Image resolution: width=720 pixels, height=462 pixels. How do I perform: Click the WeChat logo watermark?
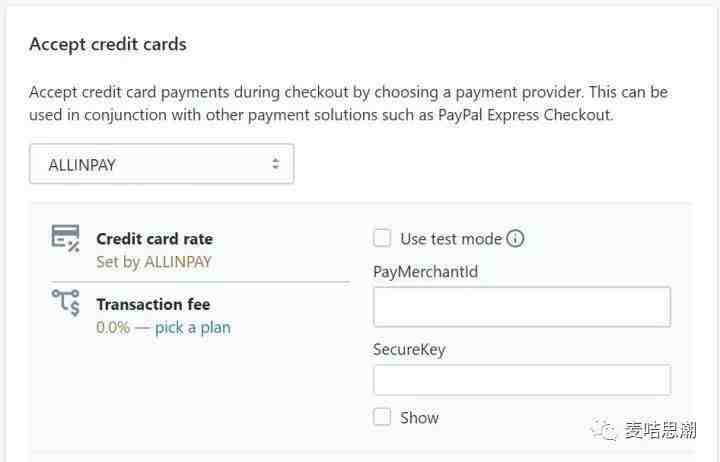coord(605,430)
